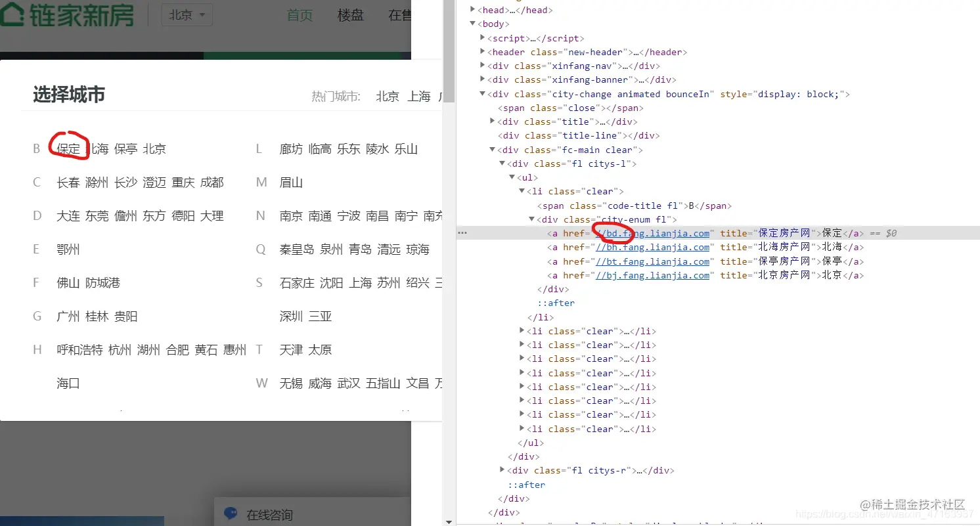Select the city 佛山
The image size is (980, 526).
[68, 283]
